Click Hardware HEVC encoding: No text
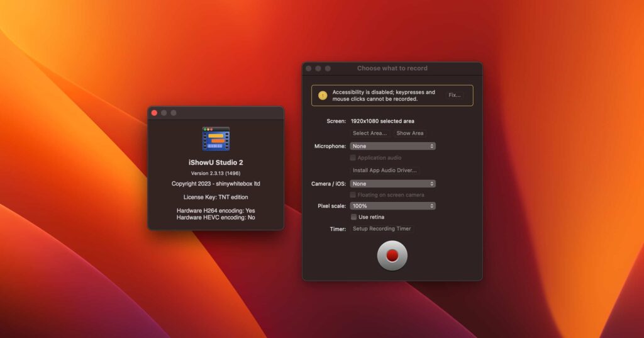The width and height of the screenshot is (644, 338). click(216, 218)
